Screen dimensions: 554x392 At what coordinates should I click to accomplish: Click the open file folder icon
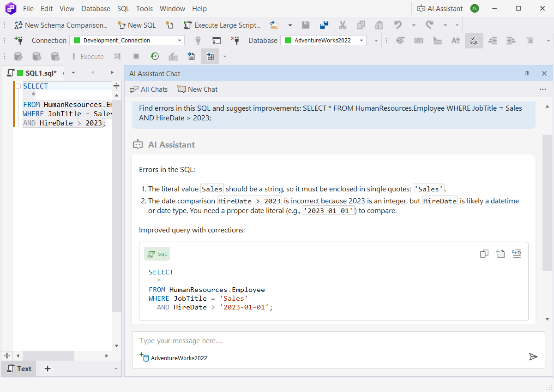coord(275,25)
